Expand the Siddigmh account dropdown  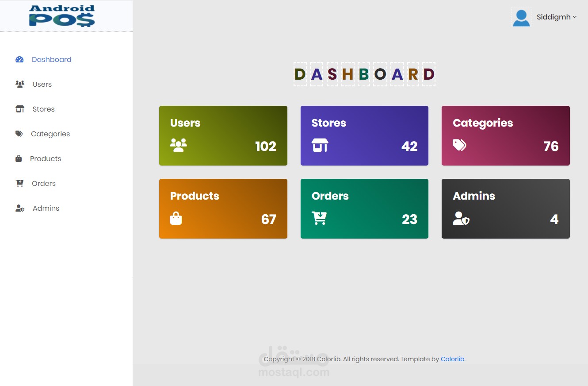tap(557, 17)
